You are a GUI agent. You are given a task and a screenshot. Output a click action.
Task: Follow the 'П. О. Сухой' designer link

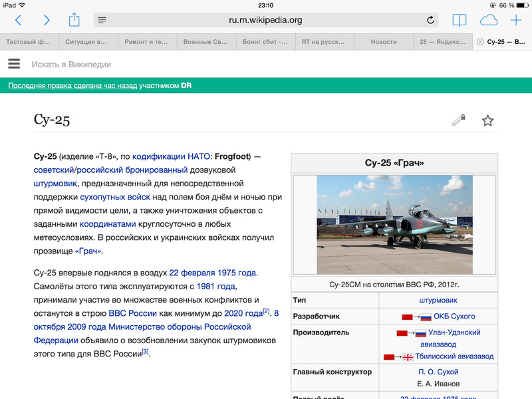point(438,372)
